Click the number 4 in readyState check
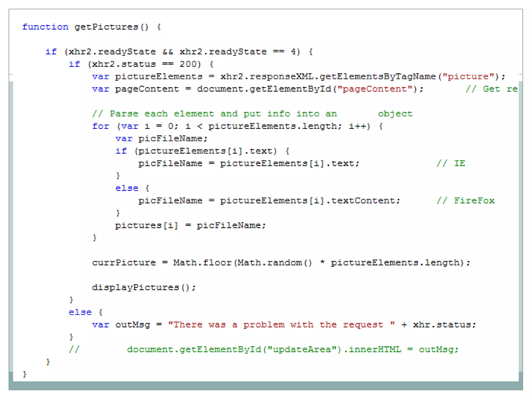532x399 pixels. (294, 52)
